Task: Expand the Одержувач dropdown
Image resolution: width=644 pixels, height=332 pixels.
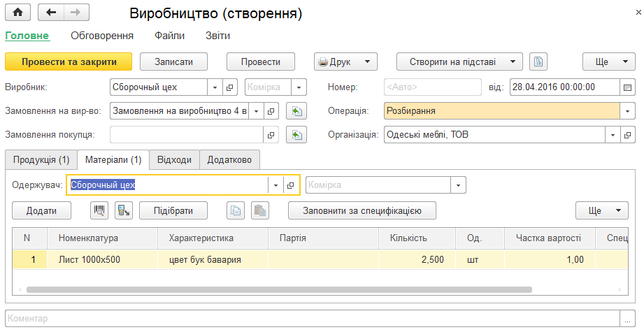Action: point(276,185)
